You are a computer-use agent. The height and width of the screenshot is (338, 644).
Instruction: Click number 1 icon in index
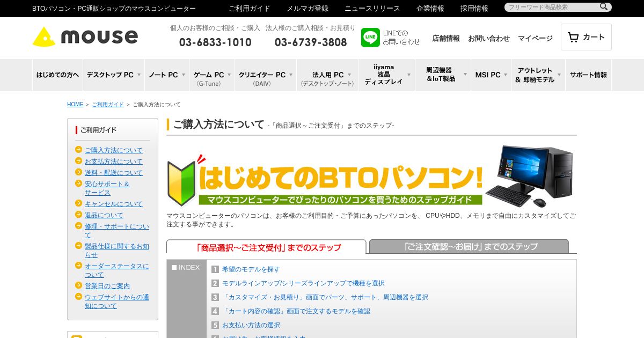tap(215, 269)
